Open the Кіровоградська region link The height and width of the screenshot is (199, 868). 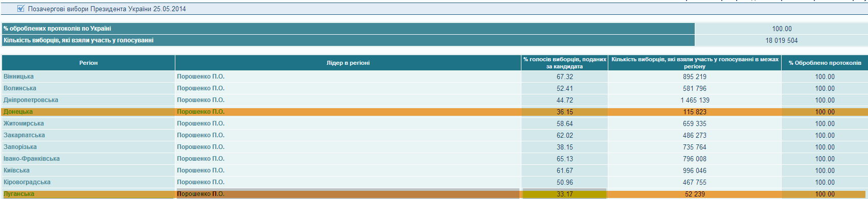click(x=27, y=182)
